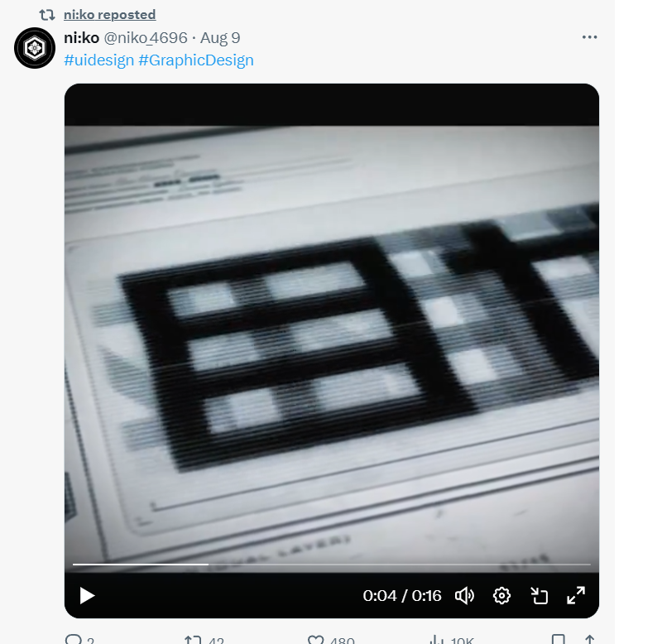
Task: Open video settings gear
Action: 501,595
